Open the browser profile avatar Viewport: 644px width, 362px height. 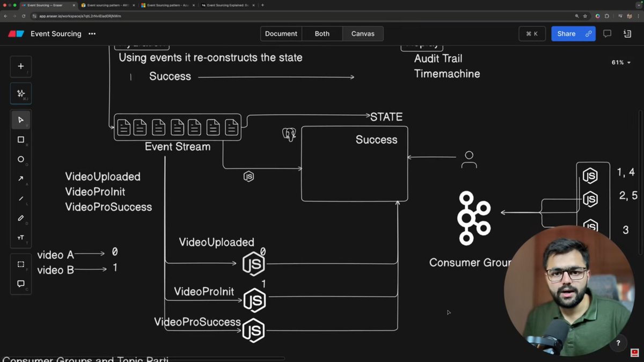[629, 16]
